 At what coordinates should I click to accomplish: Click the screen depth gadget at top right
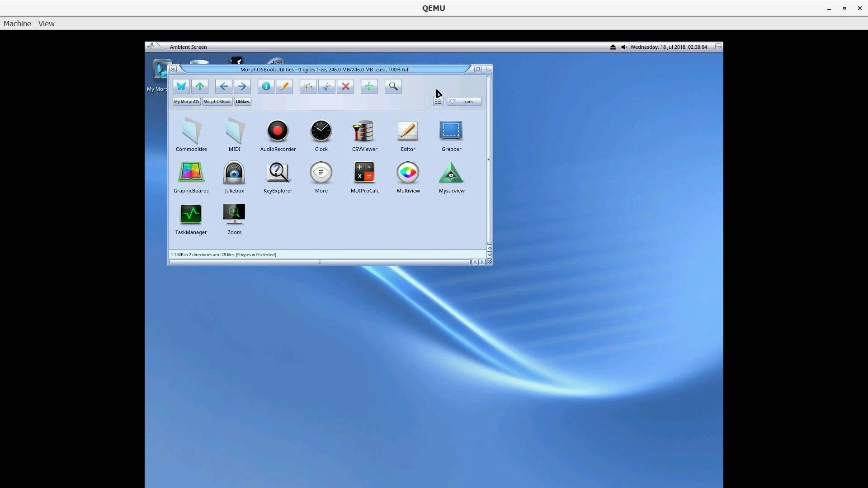pyautogui.click(x=718, y=47)
